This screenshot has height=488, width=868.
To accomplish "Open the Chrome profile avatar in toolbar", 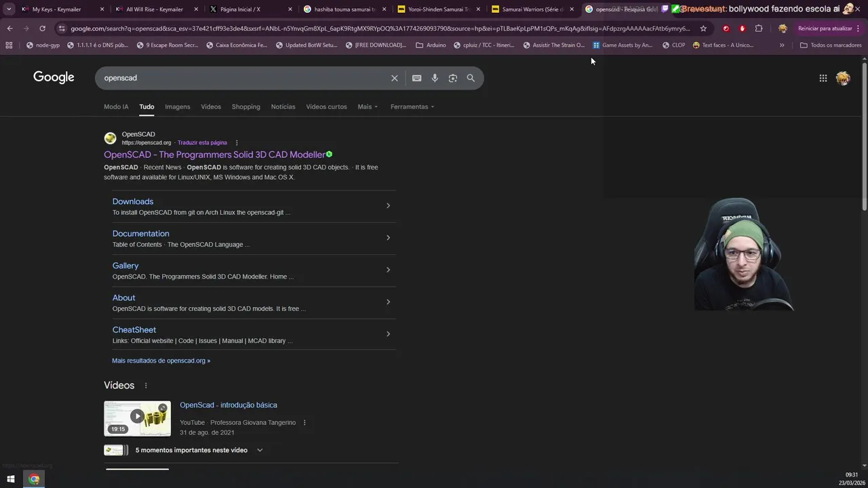I will [x=783, y=28].
